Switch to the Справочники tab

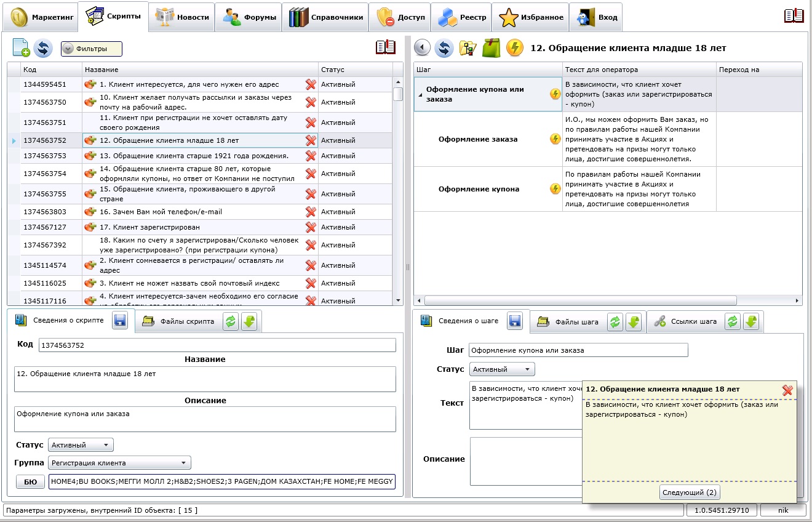click(326, 17)
